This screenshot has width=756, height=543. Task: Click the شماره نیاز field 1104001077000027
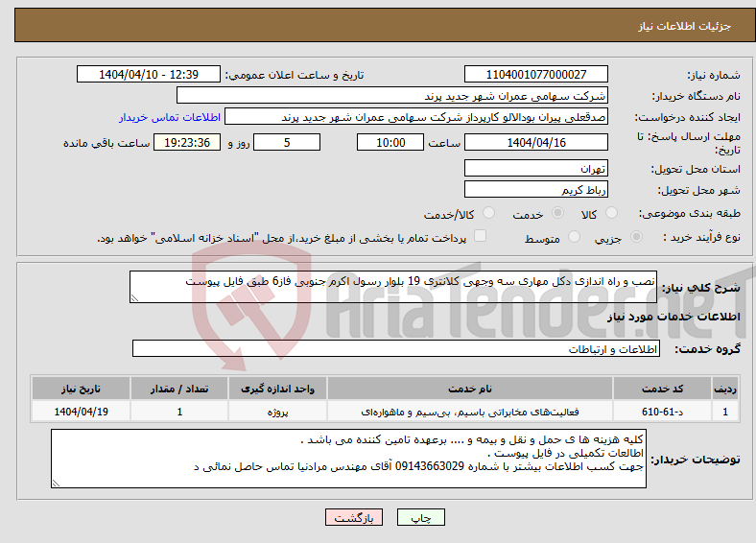click(x=536, y=74)
